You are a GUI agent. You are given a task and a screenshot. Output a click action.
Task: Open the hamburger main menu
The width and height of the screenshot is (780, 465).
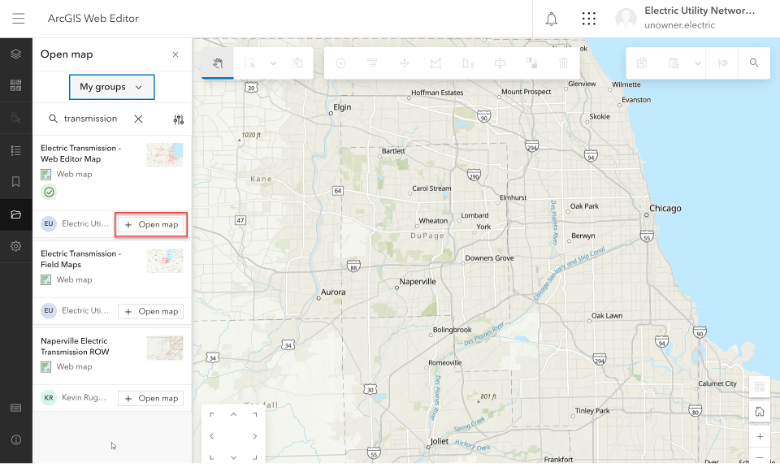click(18, 18)
